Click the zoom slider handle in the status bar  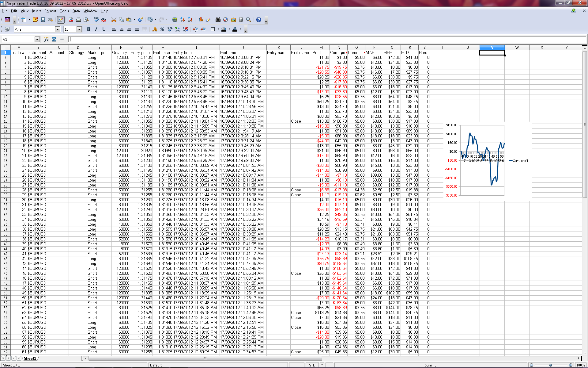[x=551, y=365]
